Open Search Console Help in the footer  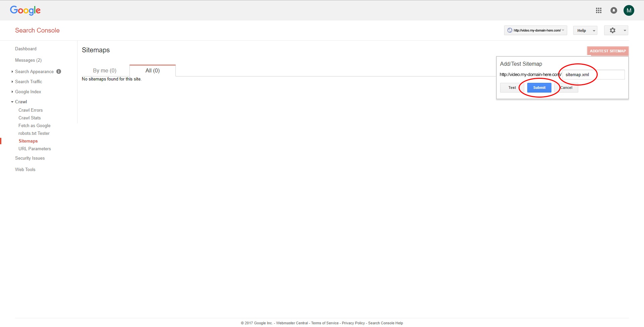[x=385, y=323]
